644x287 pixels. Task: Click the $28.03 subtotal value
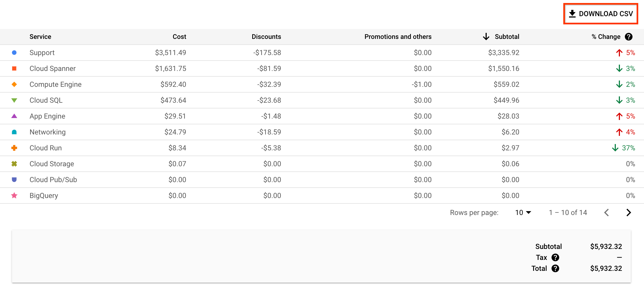(508, 116)
